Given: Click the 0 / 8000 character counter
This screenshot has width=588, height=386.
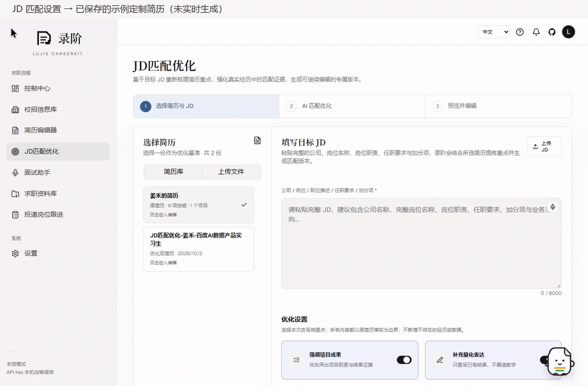Looking at the screenshot, I should (x=551, y=293).
